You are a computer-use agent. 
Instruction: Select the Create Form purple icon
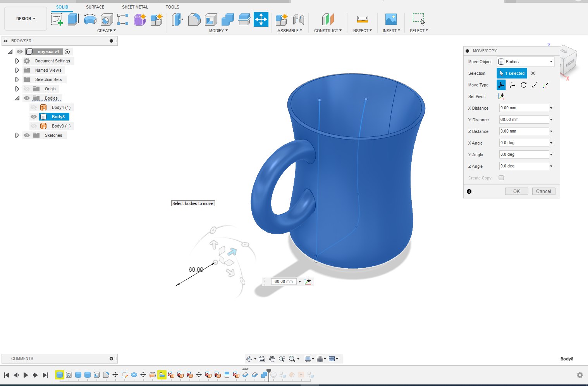[x=140, y=19]
